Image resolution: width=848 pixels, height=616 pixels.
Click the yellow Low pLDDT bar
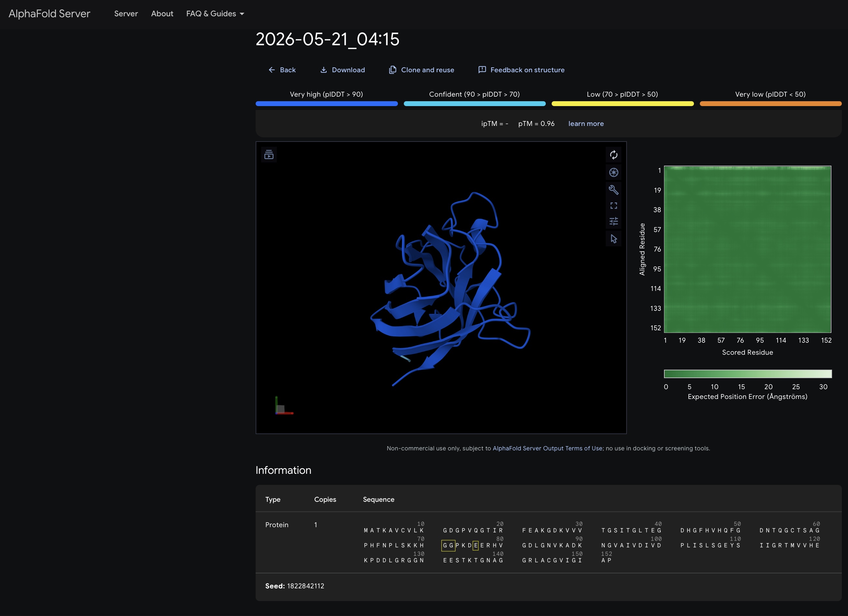click(623, 104)
